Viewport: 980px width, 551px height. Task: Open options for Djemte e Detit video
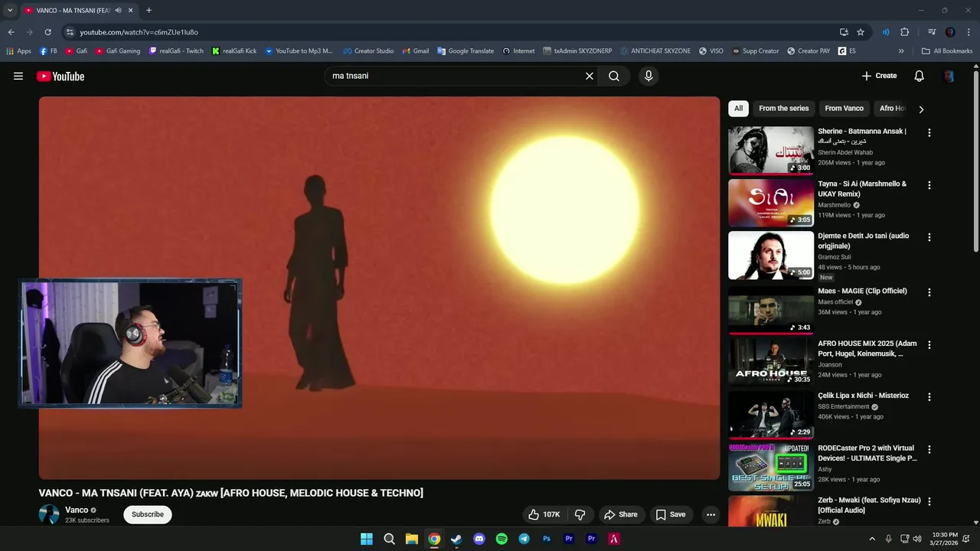(929, 237)
